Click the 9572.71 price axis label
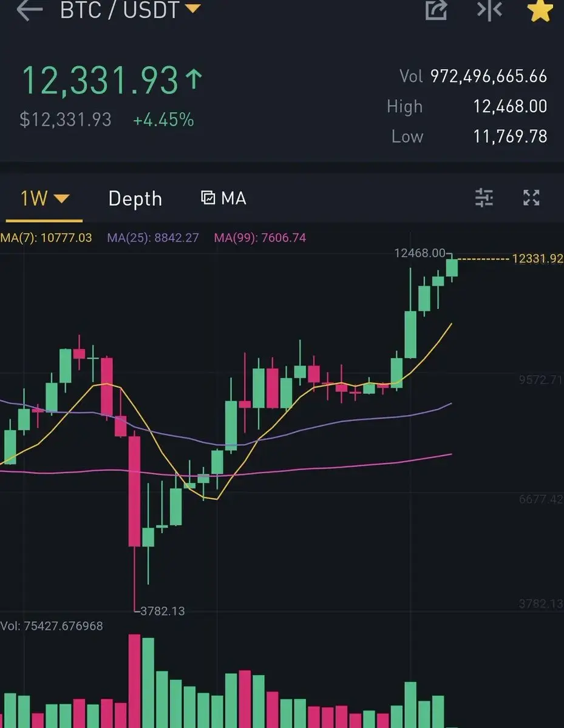Image resolution: width=564 pixels, height=728 pixels. click(540, 380)
